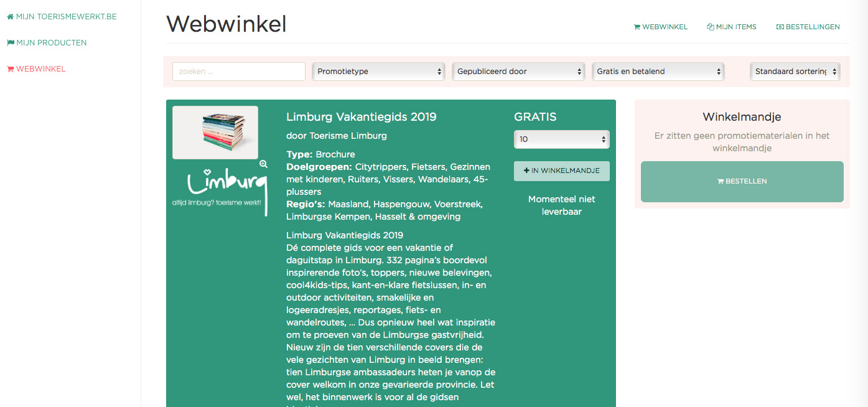Image resolution: width=868 pixels, height=407 pixels.
Task: Click the home icon beside Mijn Toerismewerkt.be
Action: pos(10,17)
